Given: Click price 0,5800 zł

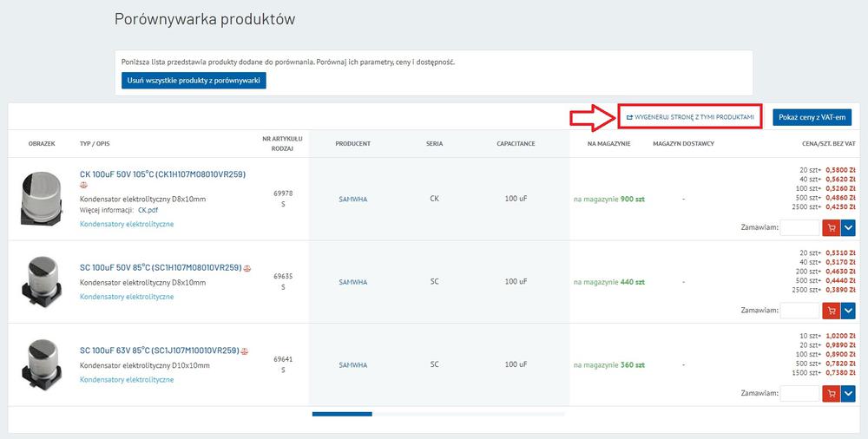Looking at the screenshot, I should [x=840, y=171].
